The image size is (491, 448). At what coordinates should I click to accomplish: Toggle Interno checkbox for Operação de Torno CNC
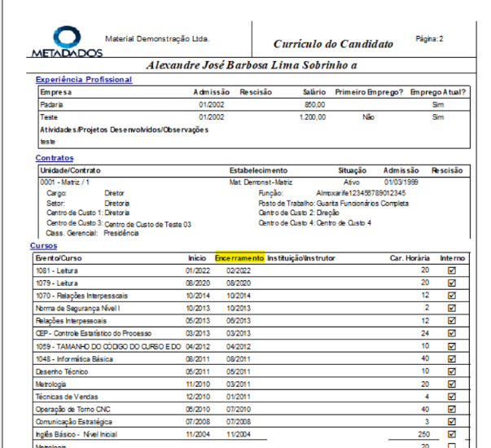click(452, 409)
